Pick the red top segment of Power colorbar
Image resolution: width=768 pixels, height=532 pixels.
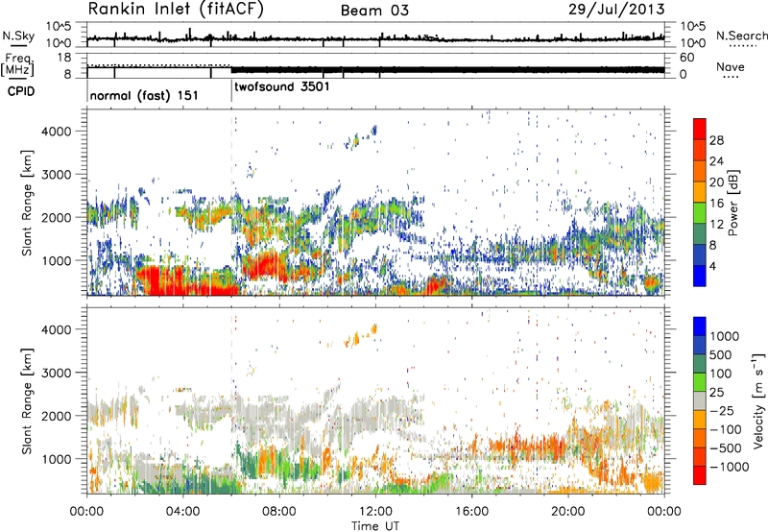click(x=700, y=130)
